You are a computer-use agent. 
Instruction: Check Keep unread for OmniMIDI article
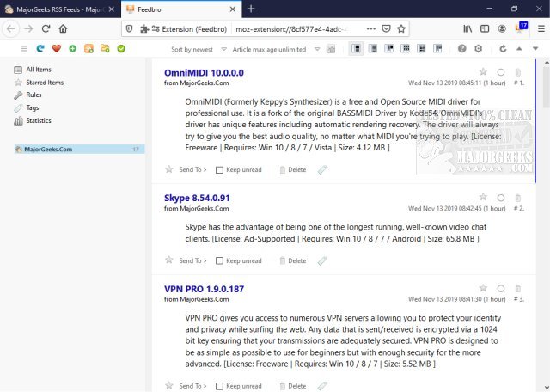coord(220,170)
